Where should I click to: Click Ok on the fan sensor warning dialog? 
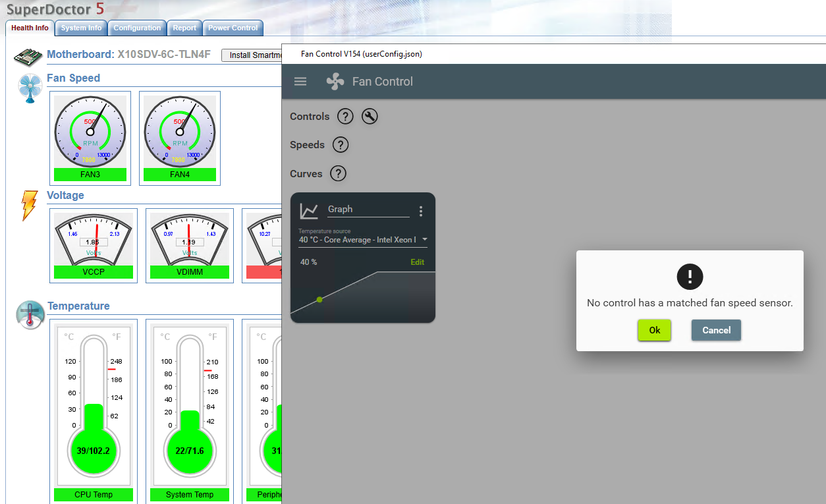[654, 330]
